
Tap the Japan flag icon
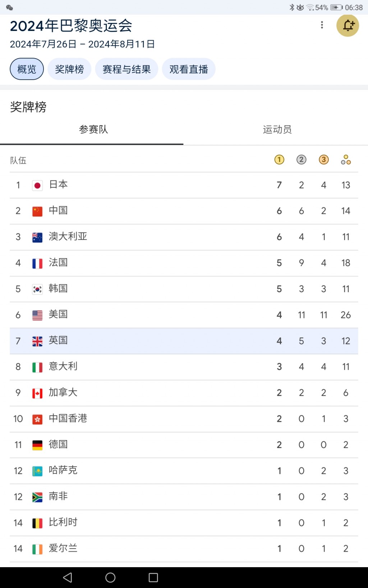click(37, 185)
